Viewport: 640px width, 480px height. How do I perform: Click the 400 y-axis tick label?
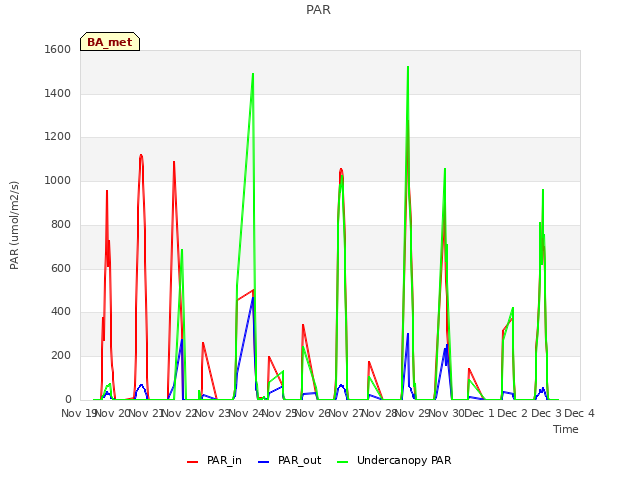(x=61, y=312)
